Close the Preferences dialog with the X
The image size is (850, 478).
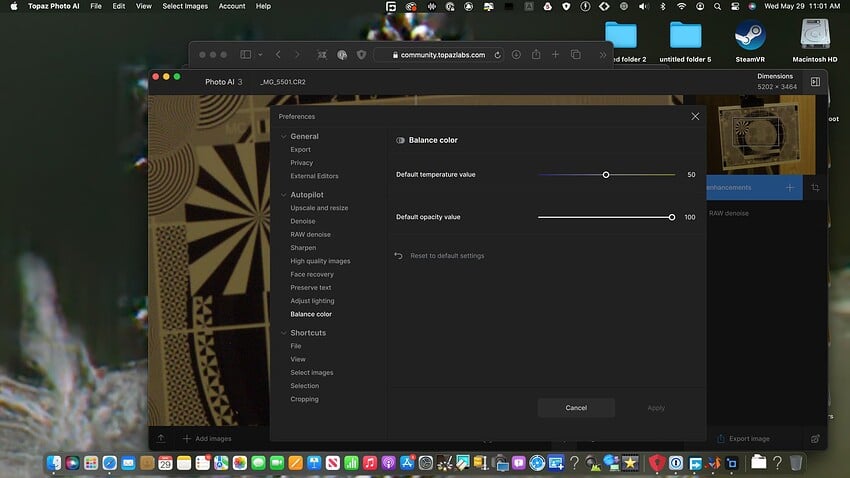[695, 117]
